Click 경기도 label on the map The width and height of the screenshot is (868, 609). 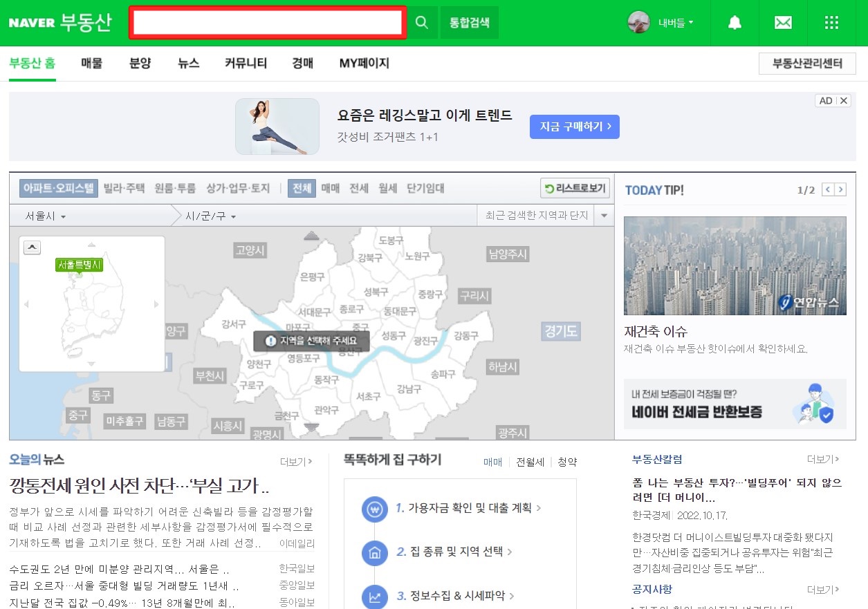coord(561,331)
